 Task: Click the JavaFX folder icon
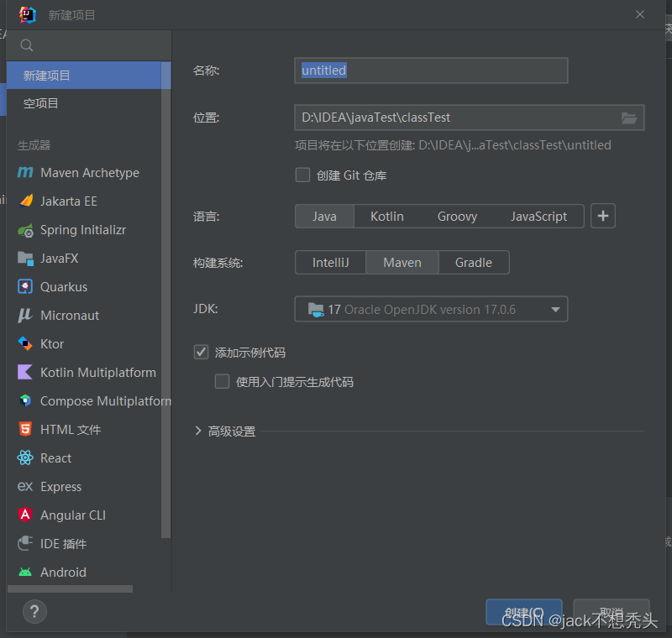[x=25, y=259]
